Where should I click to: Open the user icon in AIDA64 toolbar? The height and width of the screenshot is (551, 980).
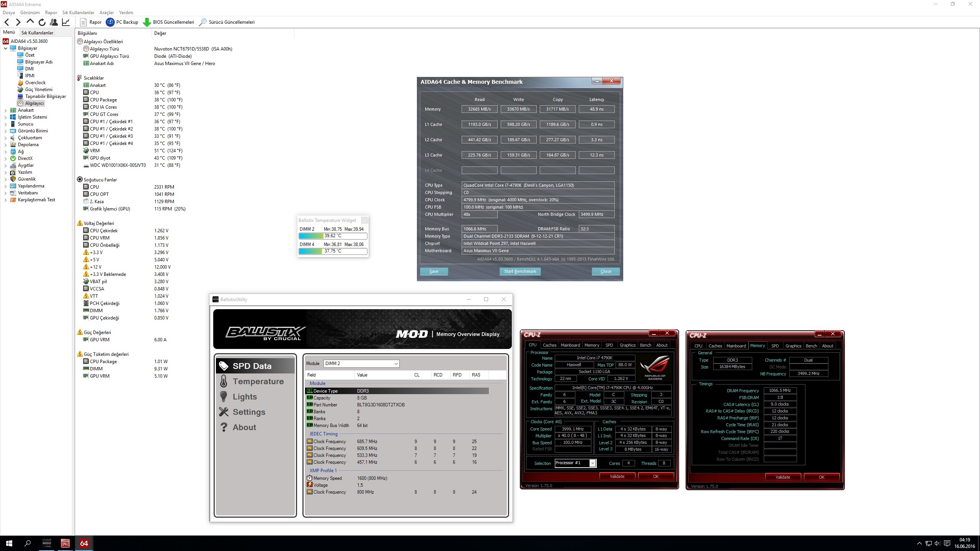point(54,22)
